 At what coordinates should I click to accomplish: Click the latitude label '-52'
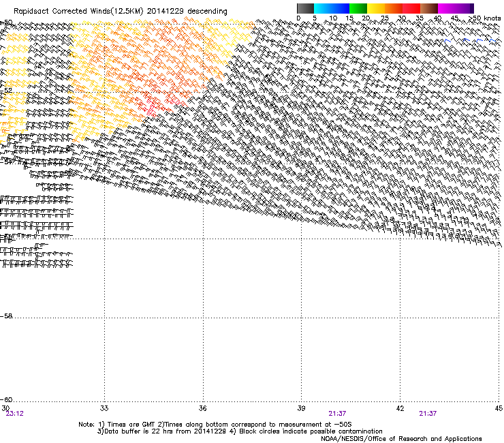click(x=6, y=91)
